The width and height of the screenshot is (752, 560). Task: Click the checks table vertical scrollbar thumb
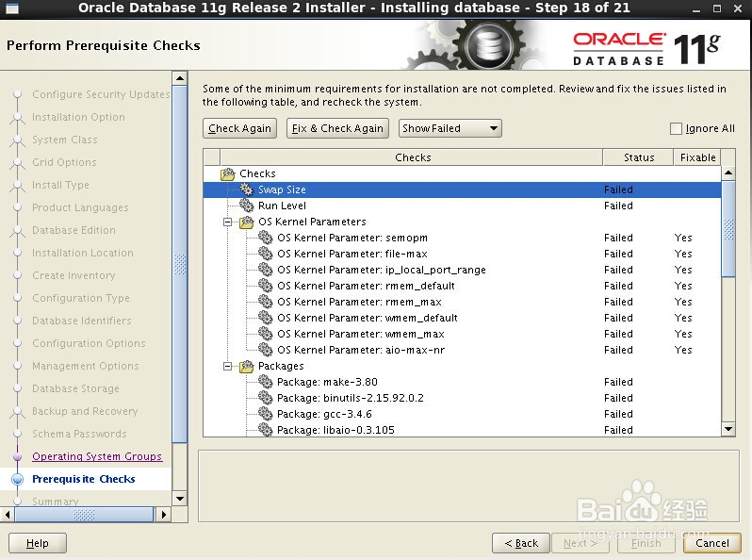pos(728,229)
